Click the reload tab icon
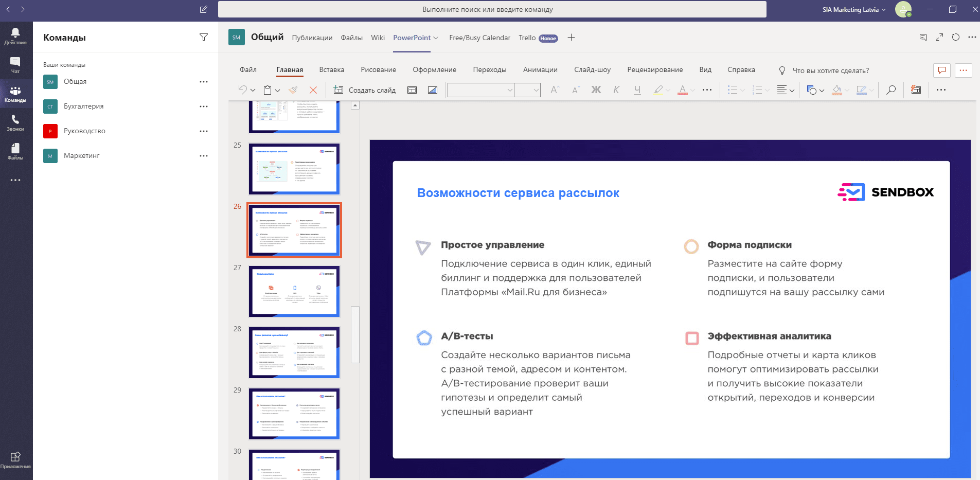Viewport: 980px width, 480px height. click(956, 37)
